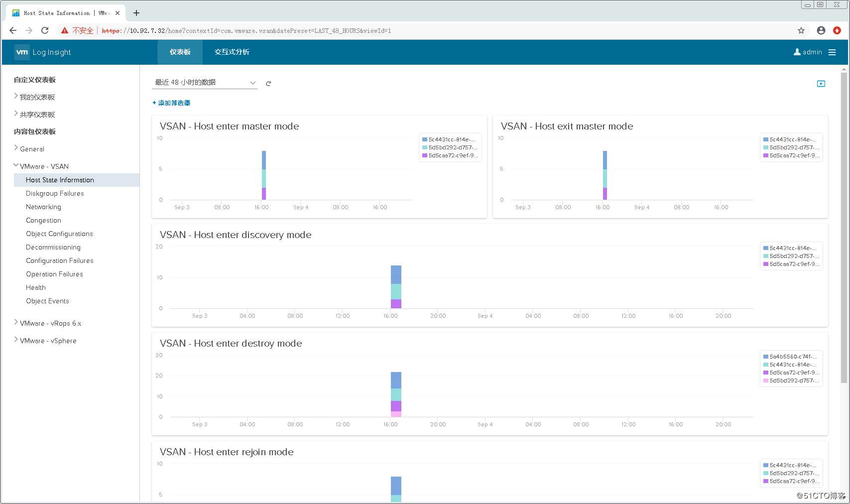Screen dimensions: 850x504
Task: Open Object Events dashboard
Action: pyautogui.click(x=47, y=301)
